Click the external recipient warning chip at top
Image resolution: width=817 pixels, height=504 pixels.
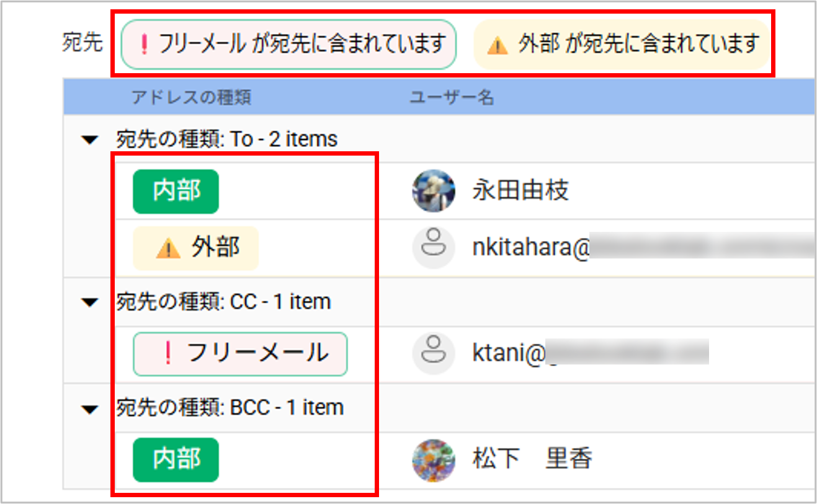pyautogui.click(x=622, y=44)
